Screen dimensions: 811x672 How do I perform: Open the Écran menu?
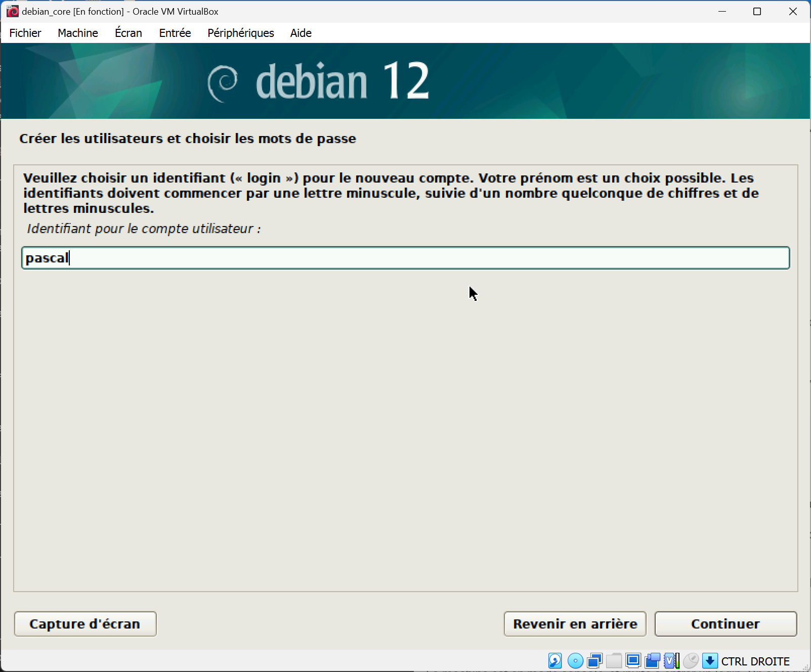click(x=129, y=33)
